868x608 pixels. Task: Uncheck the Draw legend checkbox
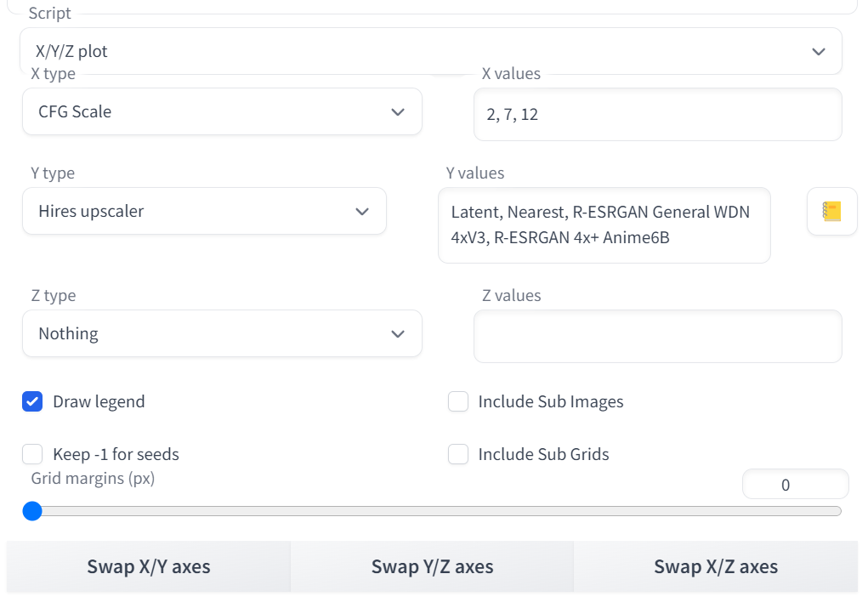click(x=32, y=401)
